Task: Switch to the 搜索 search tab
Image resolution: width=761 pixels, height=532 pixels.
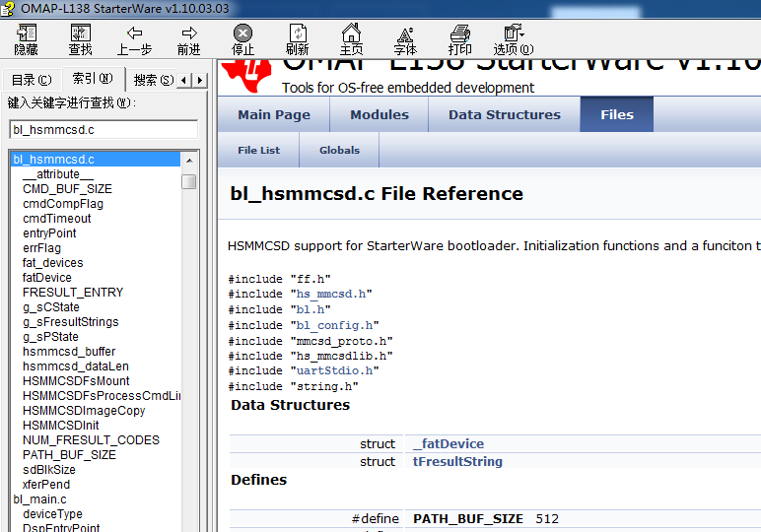Action: (154, 80)
